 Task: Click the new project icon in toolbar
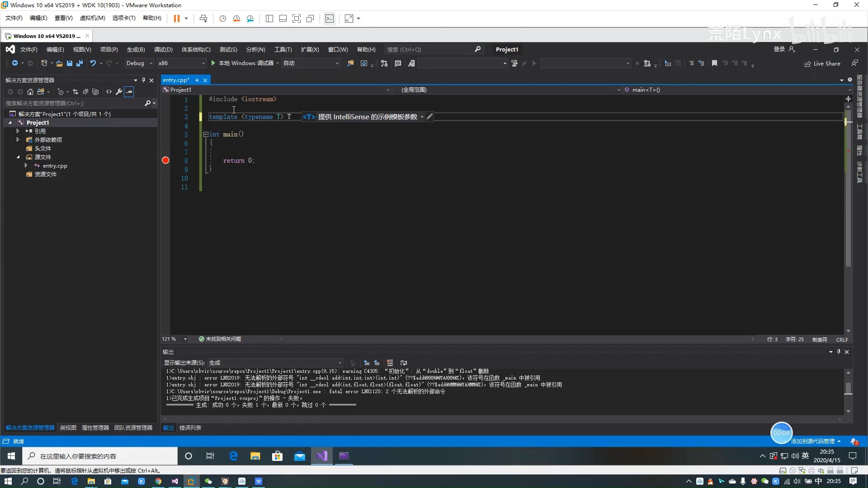click(44, 63)
